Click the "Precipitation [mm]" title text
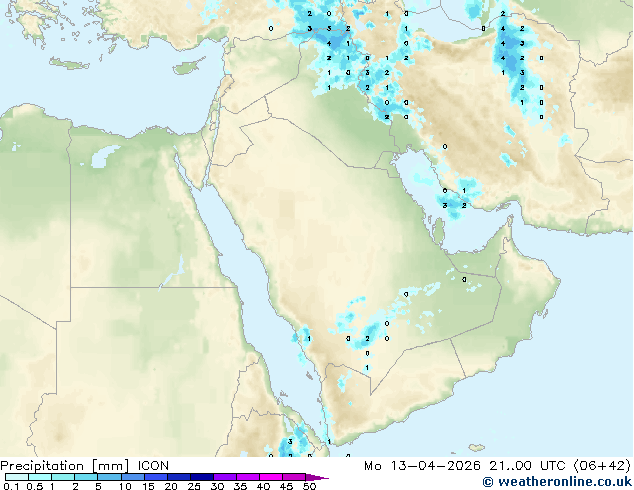The width and height of the screenshot is (634, 490). point(65,466)
